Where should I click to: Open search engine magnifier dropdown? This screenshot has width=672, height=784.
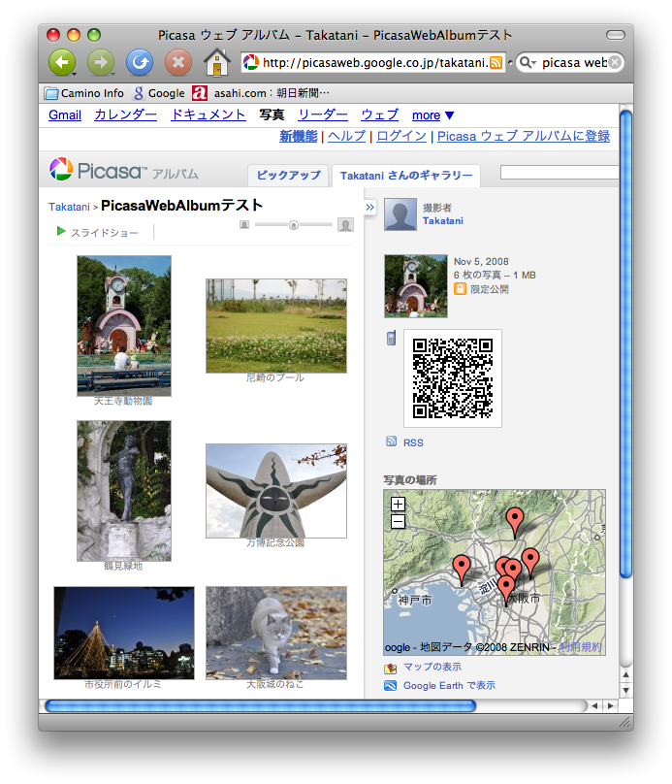coord(528,62)
